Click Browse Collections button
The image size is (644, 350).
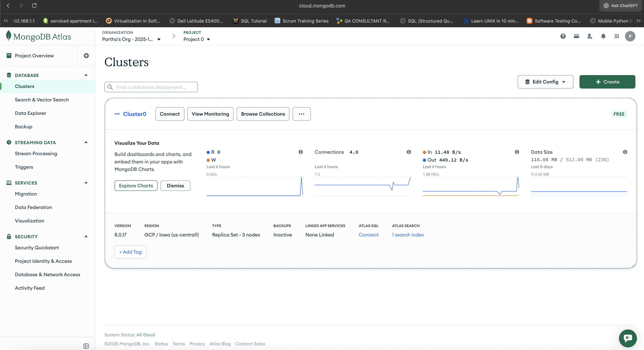click(263, 114)
